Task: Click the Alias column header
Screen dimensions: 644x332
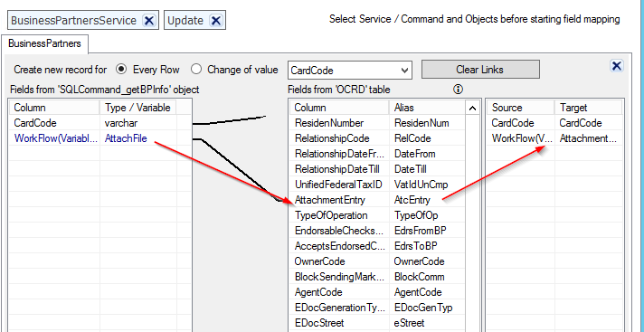Action: [x=427, y=108]
